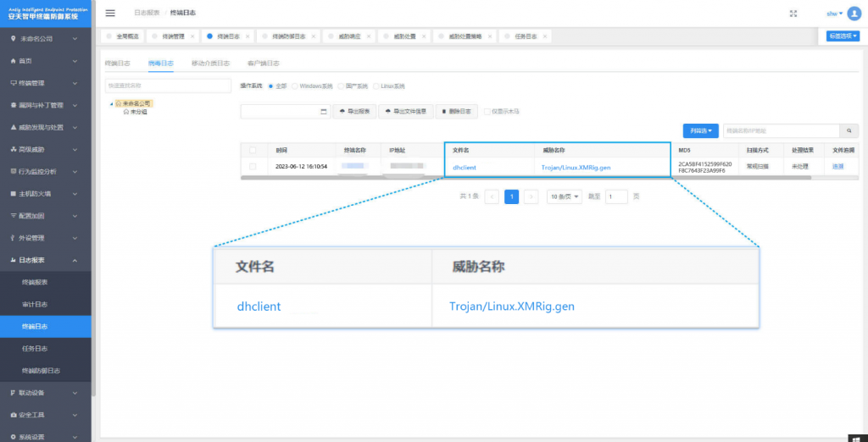868x442 pixels.
Task: Collapse the 未命名公司 tree node arrow
Action: coord(111,103)
